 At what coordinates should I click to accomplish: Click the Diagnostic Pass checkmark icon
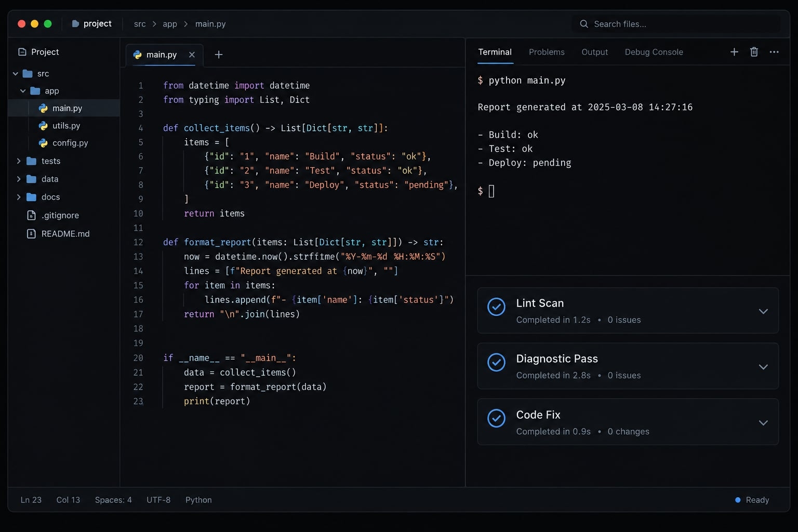click(x=496, y=362)
